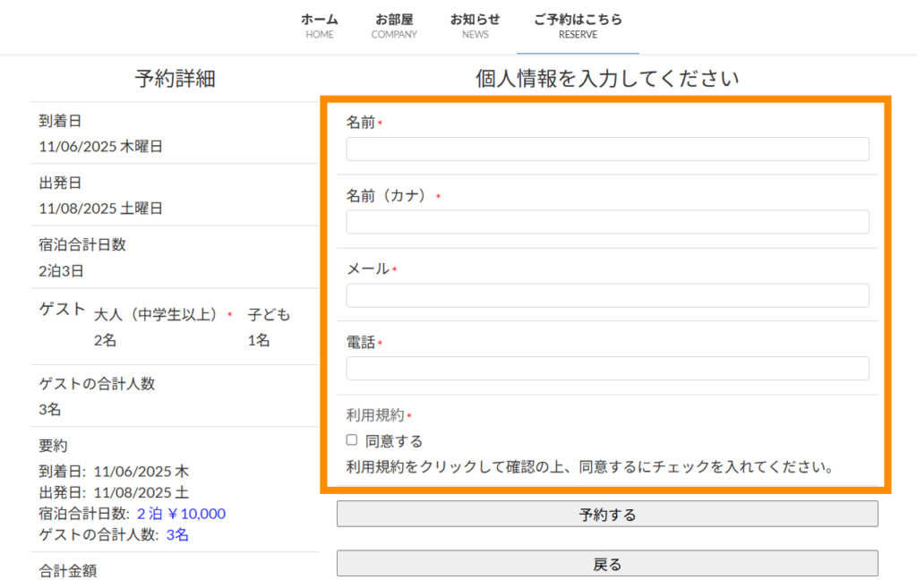Click the 戻る button
The image size is (917, 588).
607,564
